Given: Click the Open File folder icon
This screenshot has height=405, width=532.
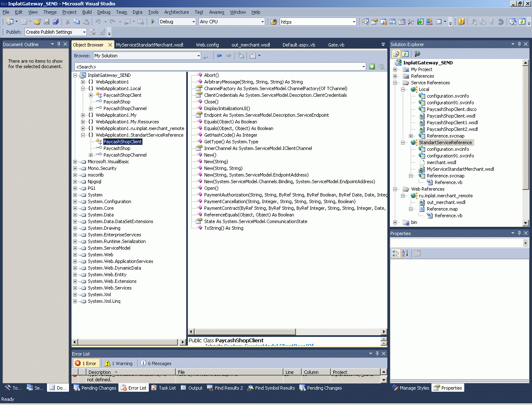Looking at the screenshot, I should point(37,22).
